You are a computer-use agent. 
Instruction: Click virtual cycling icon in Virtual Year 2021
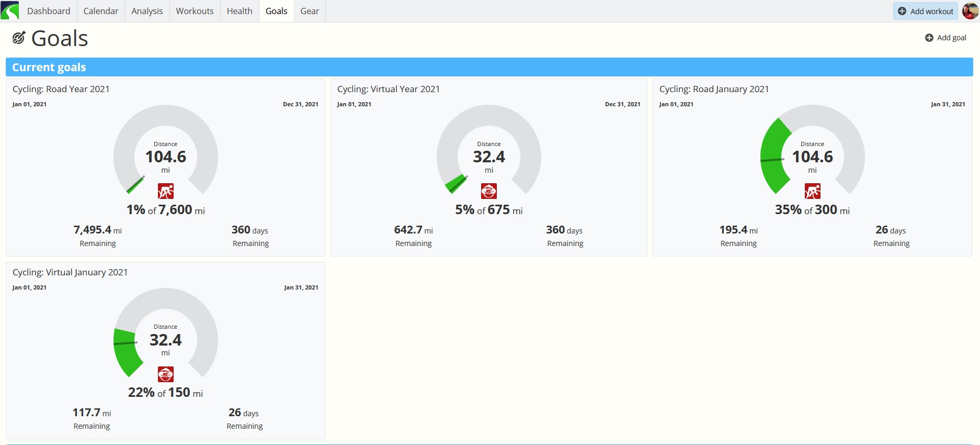pyautogui.click(x=489, y=191)
